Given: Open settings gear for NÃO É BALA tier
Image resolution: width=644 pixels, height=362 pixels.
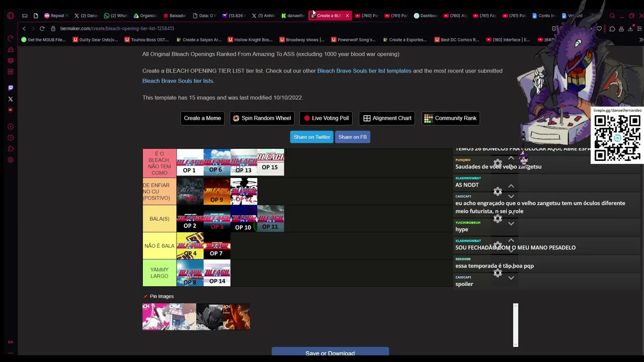Looking at the screenshot, I should [x=498, y=246].
